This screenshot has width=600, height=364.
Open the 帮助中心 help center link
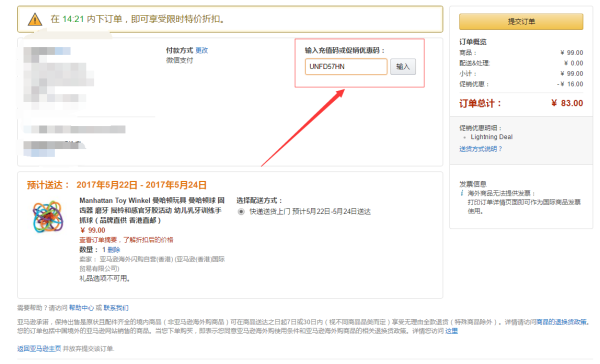81,308
